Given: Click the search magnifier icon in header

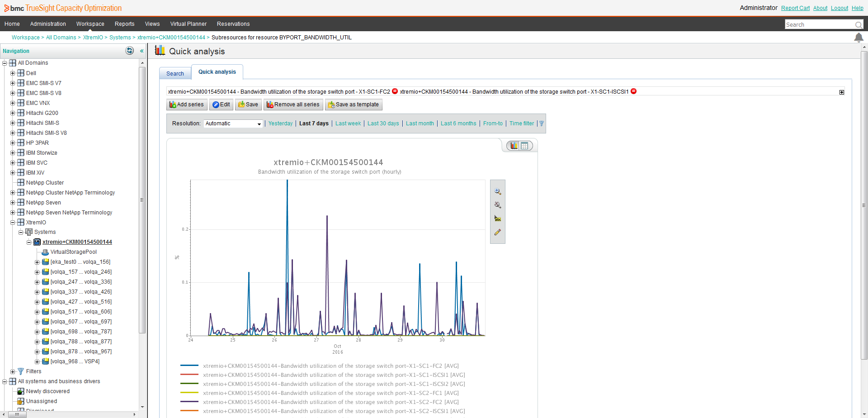Looking at the screenshot, I should pyautogui.click(x=859, y=25).
